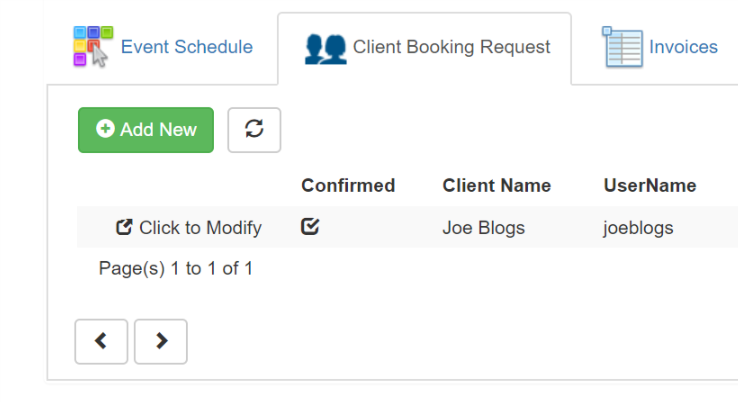Switch to the Invoices tab
This screenshot has height=402, width=738.
[x=659, y=47]
